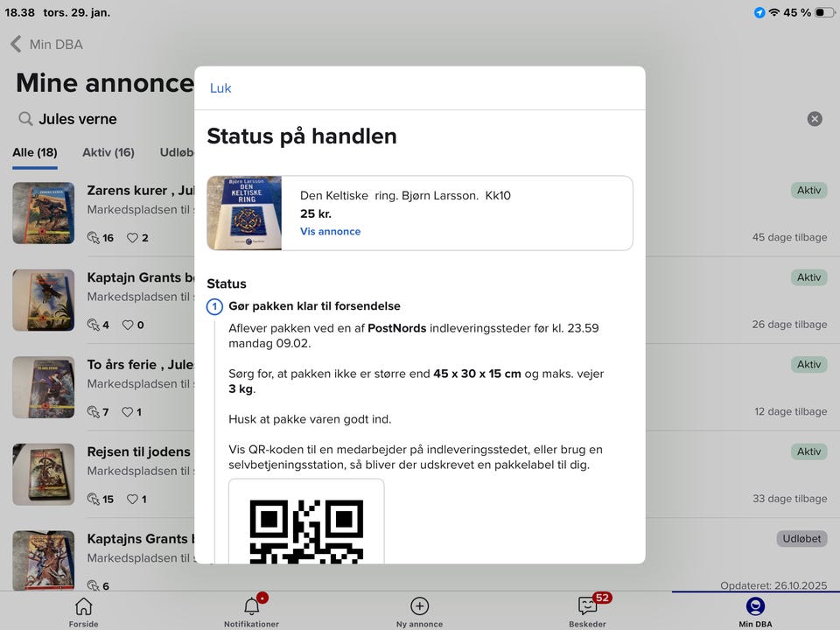Open the Zarens kurer listing thumbnail
Viewport: 840px width, 630px height.
point(44,213)
